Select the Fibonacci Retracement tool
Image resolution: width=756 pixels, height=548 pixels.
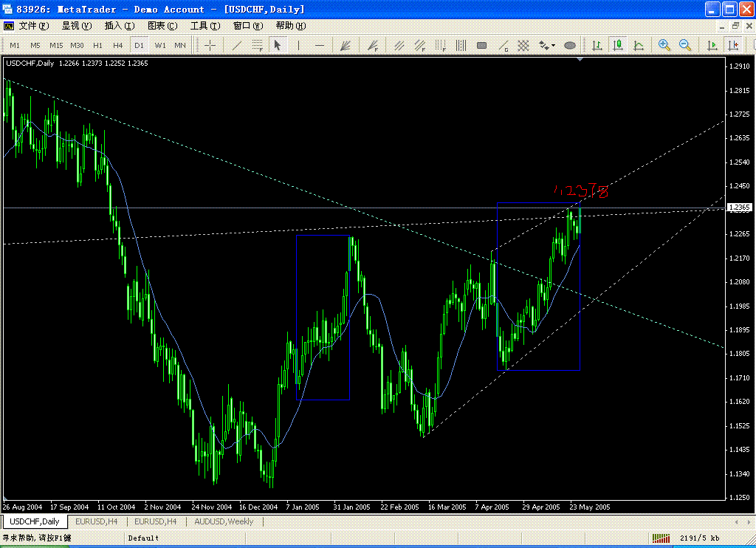(x=257, y=45)
